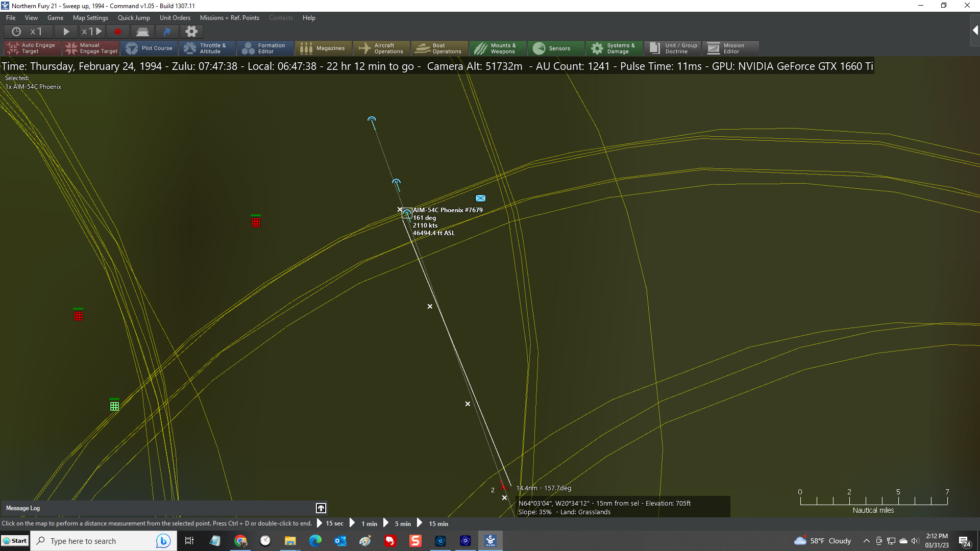
Task: Open the notification center icon
Action: (x=964, y=541)
